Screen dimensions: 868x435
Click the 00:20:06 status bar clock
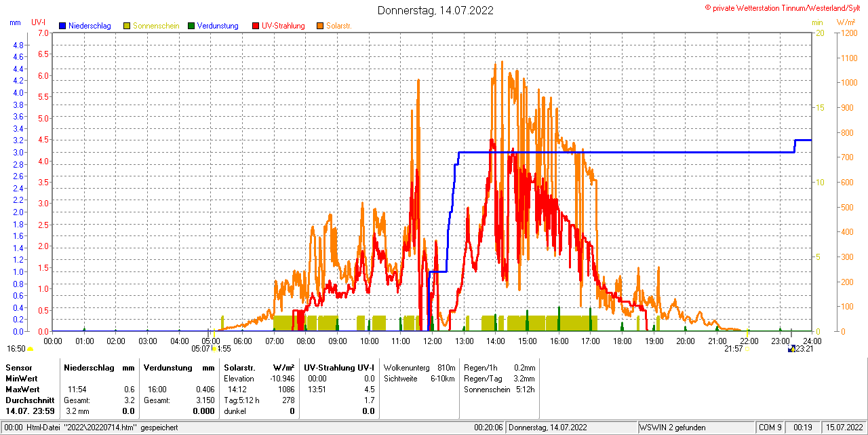(x=488, y=428)
